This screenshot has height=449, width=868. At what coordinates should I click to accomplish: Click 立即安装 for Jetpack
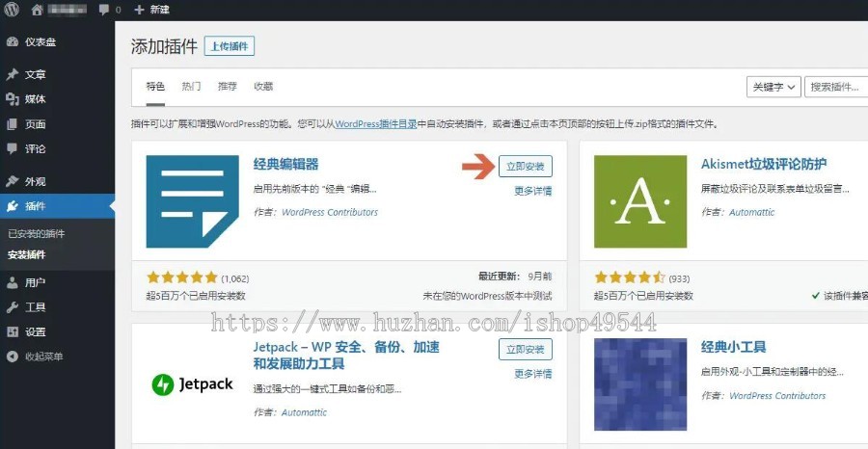point(526,350)
